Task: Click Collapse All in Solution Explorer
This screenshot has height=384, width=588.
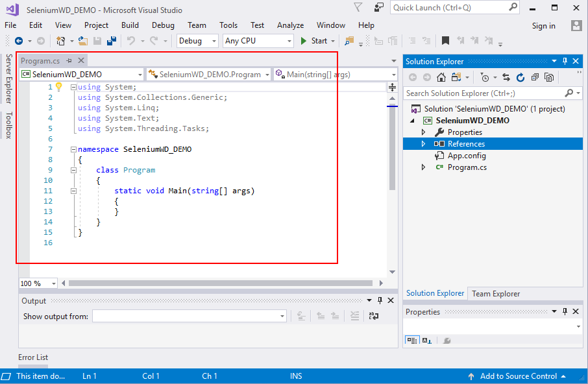Action: [535, 77]
